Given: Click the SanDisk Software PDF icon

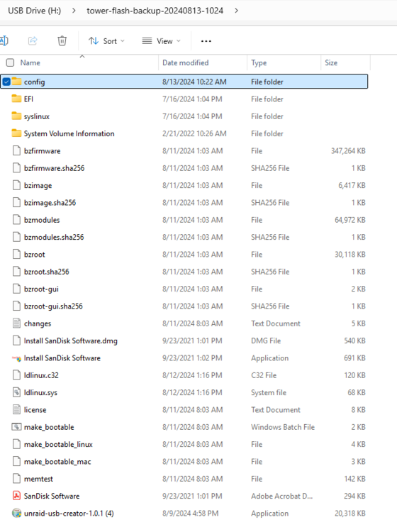Looking at the screenshot, I should coord(16,496).
